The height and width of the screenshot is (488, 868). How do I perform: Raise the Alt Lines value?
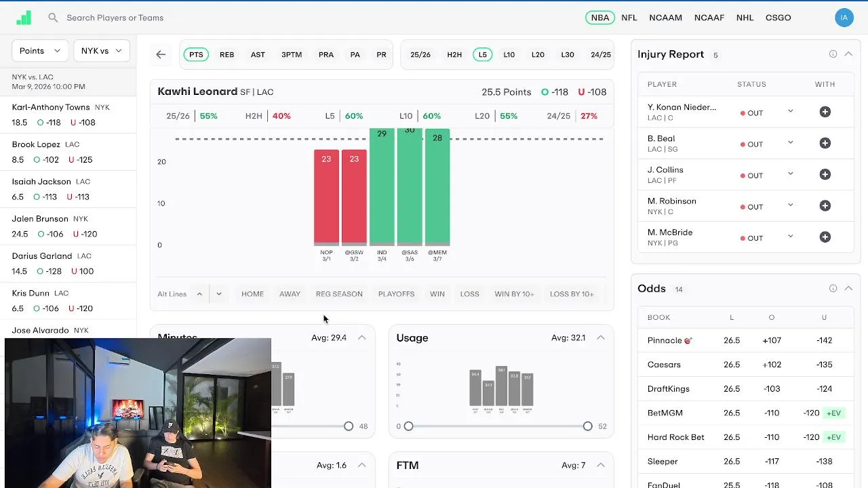[199, 294]
